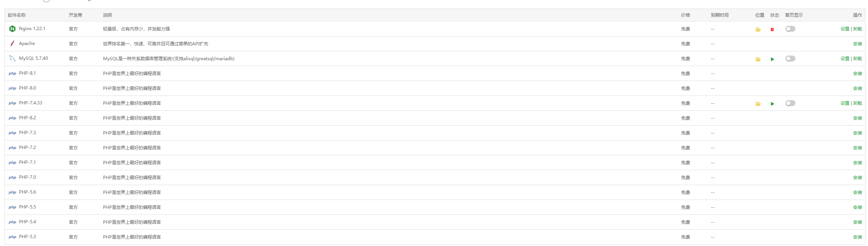Enable homepage display for Nginx
This screenshot has width=868, height=246.
pos(790,29)
